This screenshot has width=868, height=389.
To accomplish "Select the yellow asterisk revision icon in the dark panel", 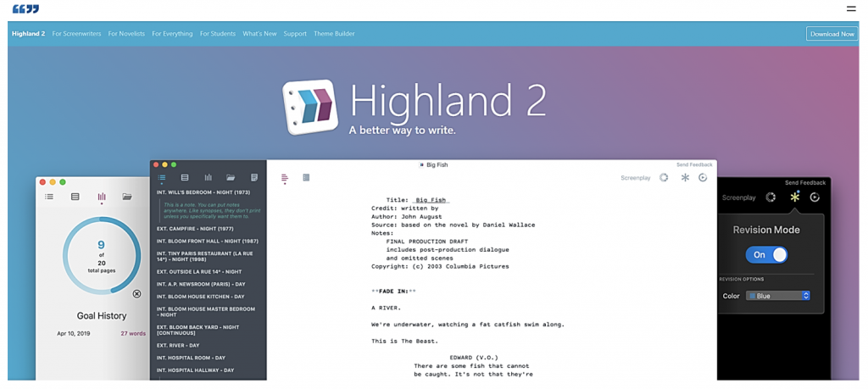I will [x=794, y=197].
